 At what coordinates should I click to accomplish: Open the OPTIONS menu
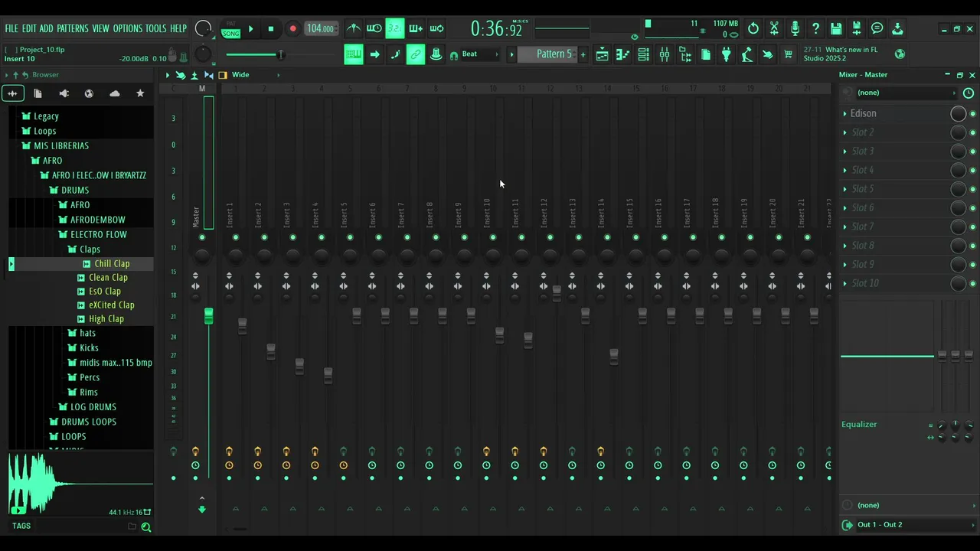pyautogui.click(x=128, y=29)
